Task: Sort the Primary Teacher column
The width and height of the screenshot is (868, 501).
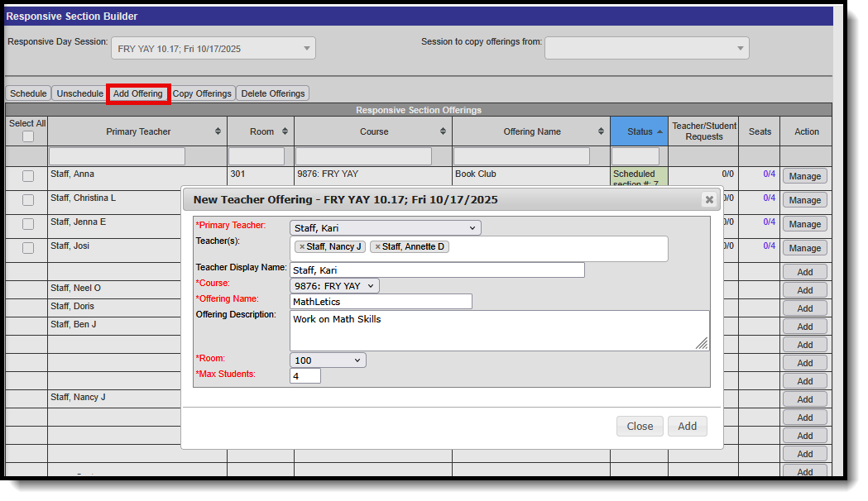Action: pyautogui.click(x=218, y=131)
